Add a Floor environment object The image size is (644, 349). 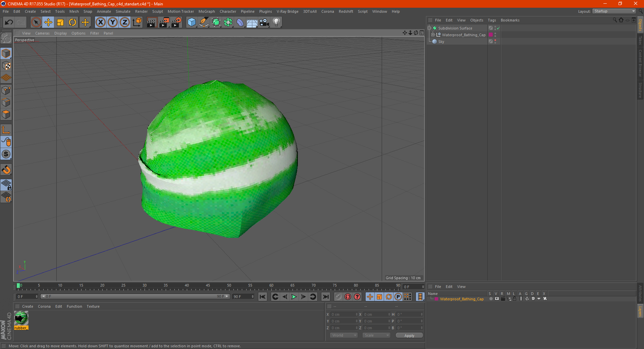click(x=252, y=22)
